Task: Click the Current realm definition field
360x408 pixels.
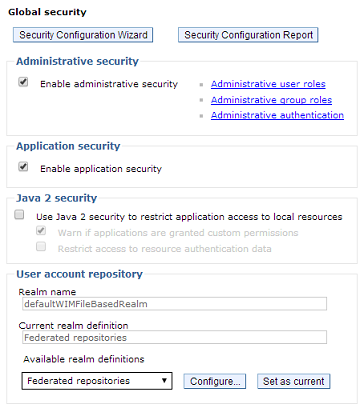Action: 174,337
